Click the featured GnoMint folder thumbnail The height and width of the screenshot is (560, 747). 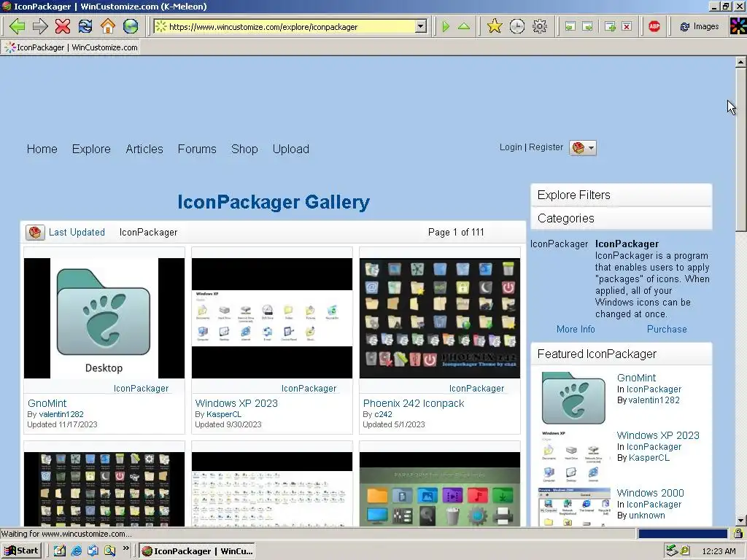(573, 398)
